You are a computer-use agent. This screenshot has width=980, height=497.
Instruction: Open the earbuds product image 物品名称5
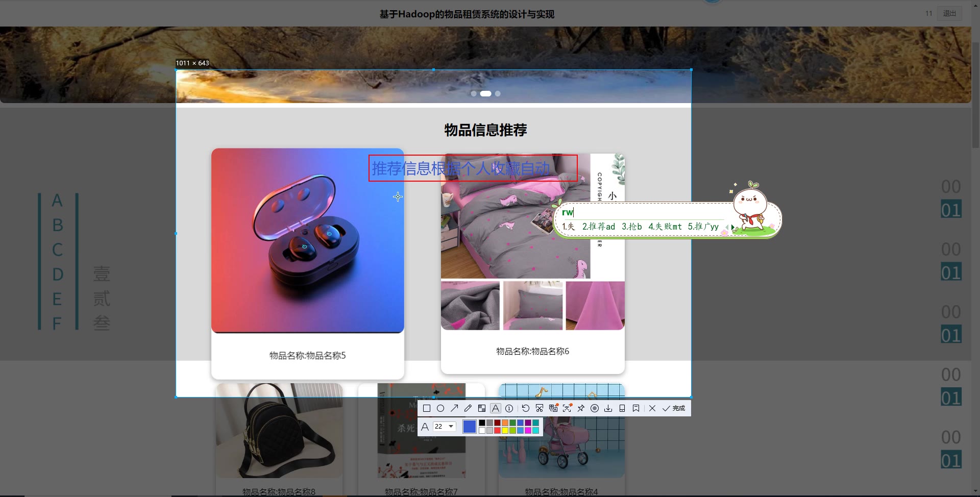click(x=308, y=240)
